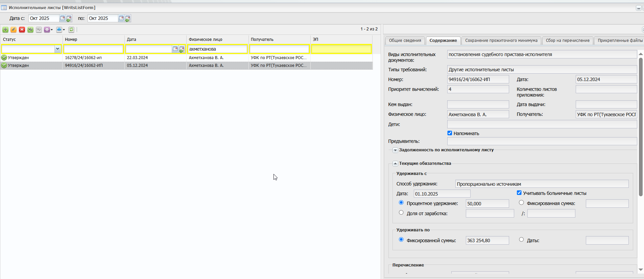644x279 pixels.
Task: Select 'Процентное удержание' radio button
Action: pyautogui.click(x=401, y=203)
